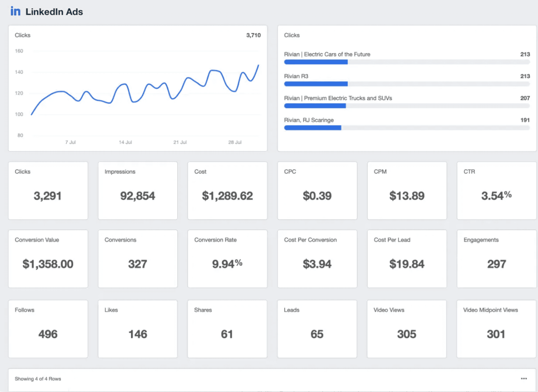
Task: Click the total 3,710 clicks value
Action: tap(254, 35)
